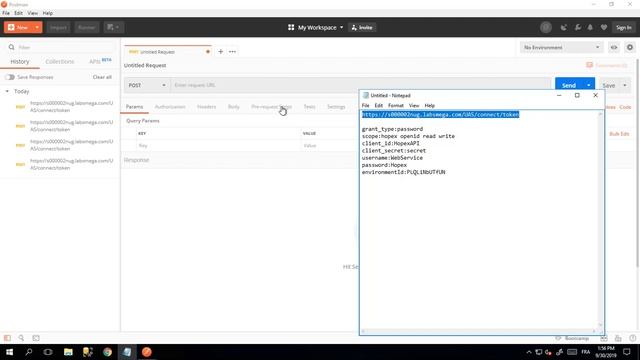Switch to the Body tab
The width and height of the screenshot is (640, 360).
click(233, 107)
